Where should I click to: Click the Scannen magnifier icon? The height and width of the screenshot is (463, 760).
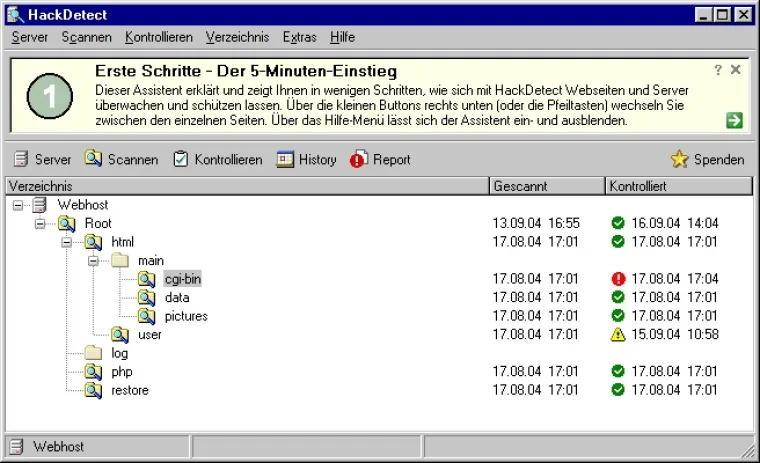pyautogui.click(x=93, y=159)
